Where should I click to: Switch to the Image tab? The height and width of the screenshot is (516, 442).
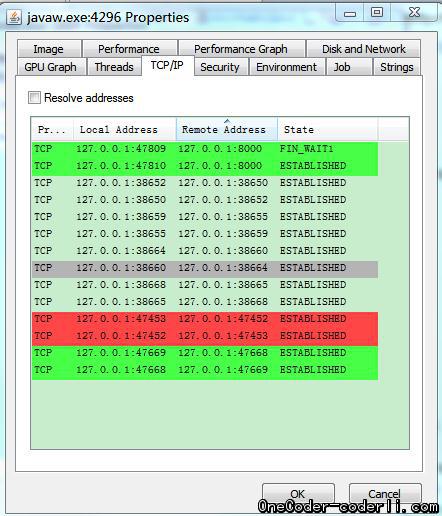tap(49, 49)
